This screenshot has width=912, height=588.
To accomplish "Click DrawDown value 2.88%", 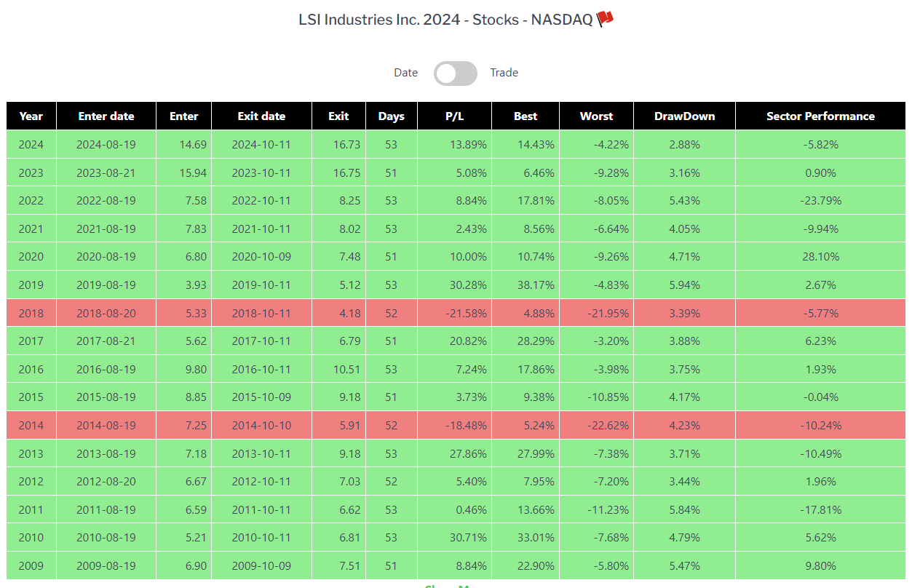I will (x=685, y=145).
